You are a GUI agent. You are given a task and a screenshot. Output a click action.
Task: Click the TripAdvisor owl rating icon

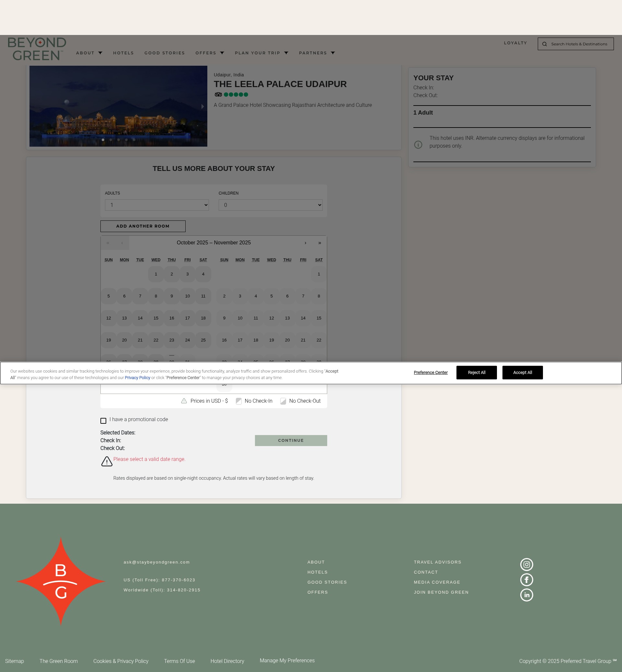coord(218,95)
